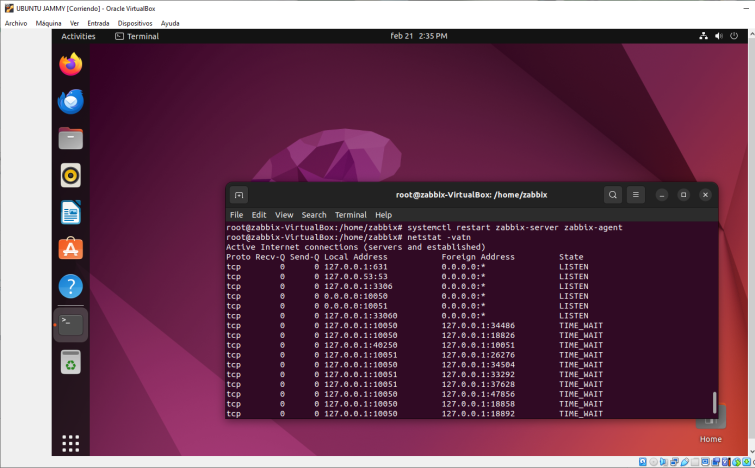The height and width of the screenshot is (468, 755).
Task: Open the Terminal app menu in top bar
Action: [137, 36]
